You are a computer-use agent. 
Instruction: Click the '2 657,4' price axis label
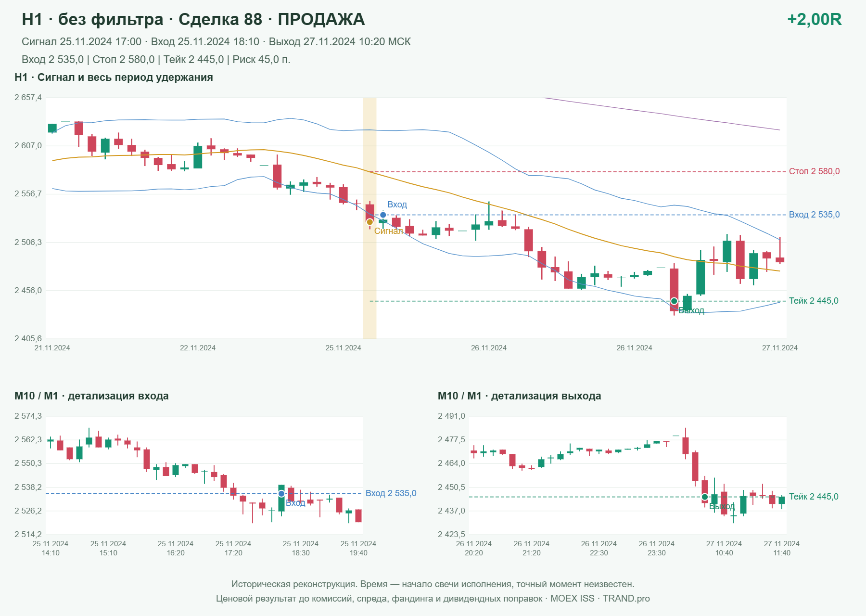click(28, 98)
